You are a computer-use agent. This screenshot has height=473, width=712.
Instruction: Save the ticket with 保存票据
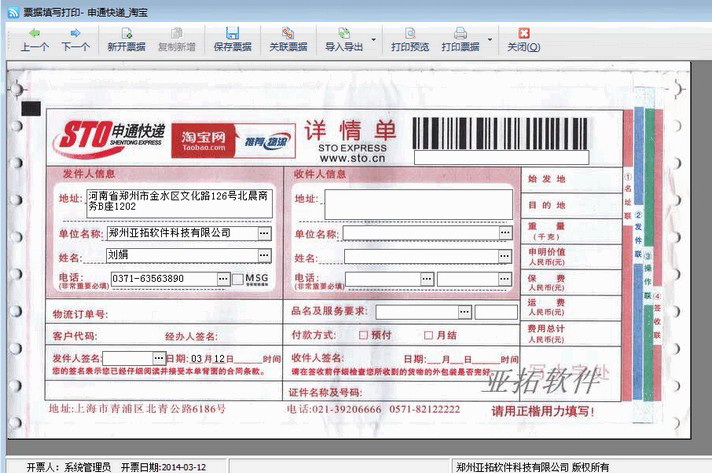(232, 40)
